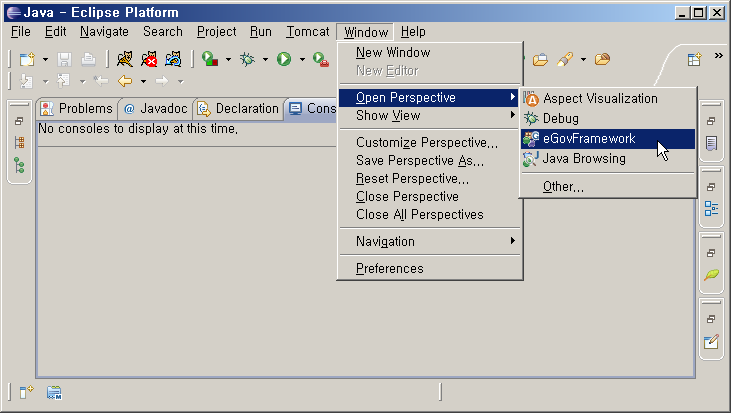This screenshot has height=413, width=731.
Task: Click the New wizard toolbar icon
Action: coord(27,60)
